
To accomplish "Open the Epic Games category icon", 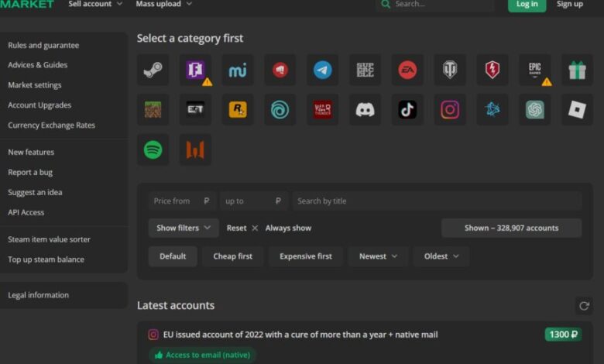I will point(535,70).
